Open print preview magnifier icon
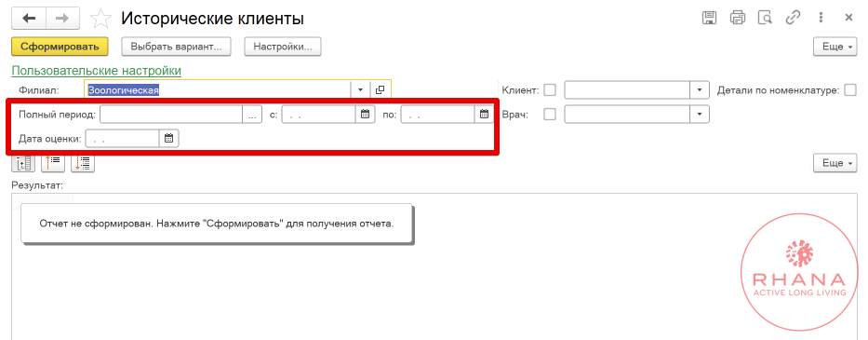 pos(765,18)
